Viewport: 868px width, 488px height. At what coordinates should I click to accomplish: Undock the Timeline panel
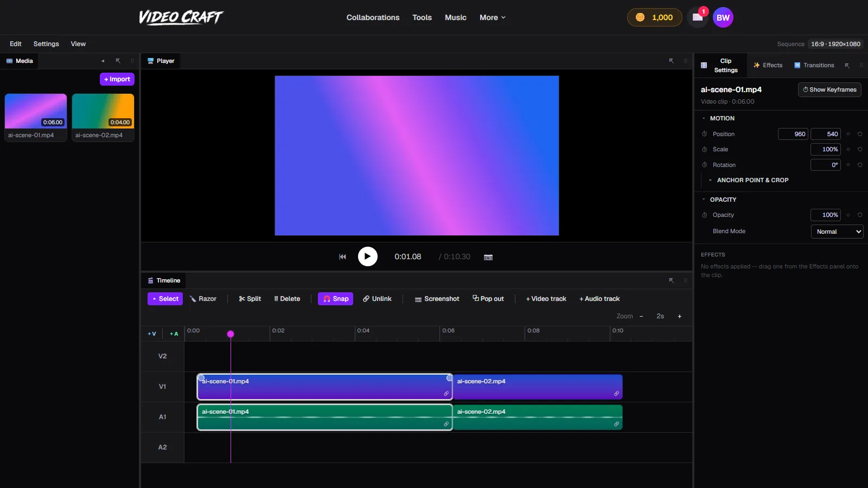(x=671, y=280)
